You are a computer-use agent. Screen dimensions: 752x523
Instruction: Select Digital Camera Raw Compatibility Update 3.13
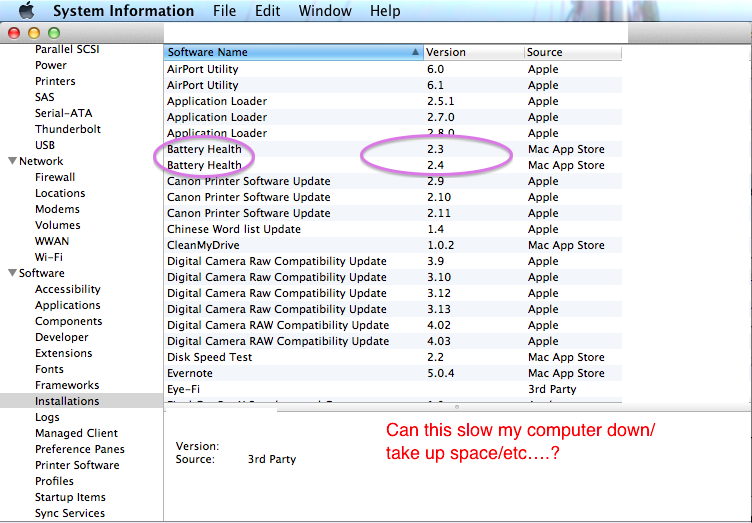coord(393,309)
